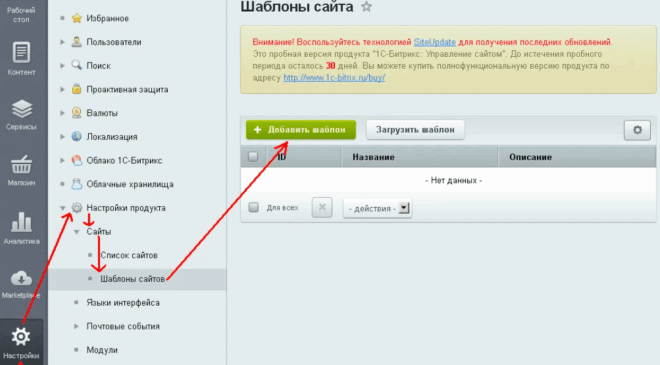Screen dimensions: 660x365
Task: Expand the Пользователи tree node
Action: tap(62, 42)
